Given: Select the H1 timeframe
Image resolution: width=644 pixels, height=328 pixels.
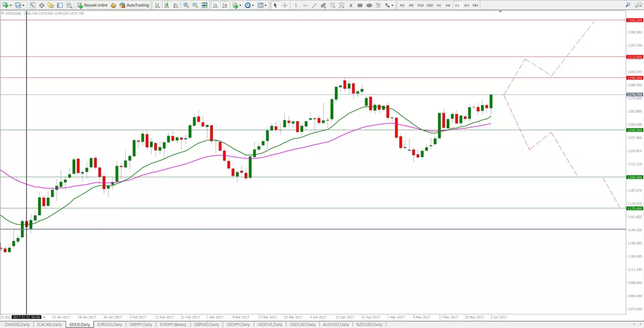Looking at the screenshot, I should (439, 5).
